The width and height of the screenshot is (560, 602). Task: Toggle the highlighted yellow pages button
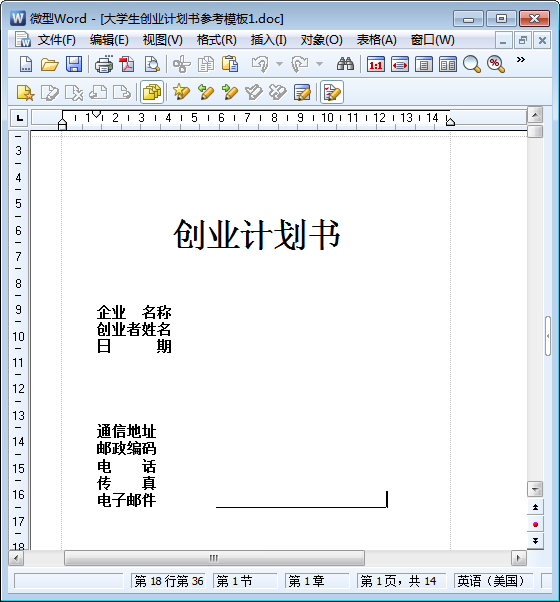(x=152, y=93)
